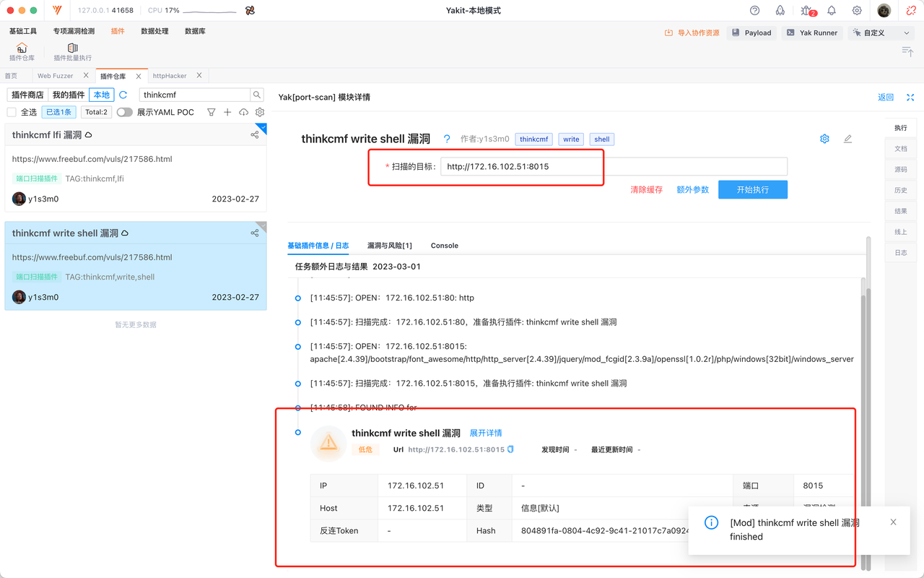Image resolution: width=924 pixels, height=578 pixels.
Task: Open the 数据处理 menu
Action: click(x=154, y=31)
